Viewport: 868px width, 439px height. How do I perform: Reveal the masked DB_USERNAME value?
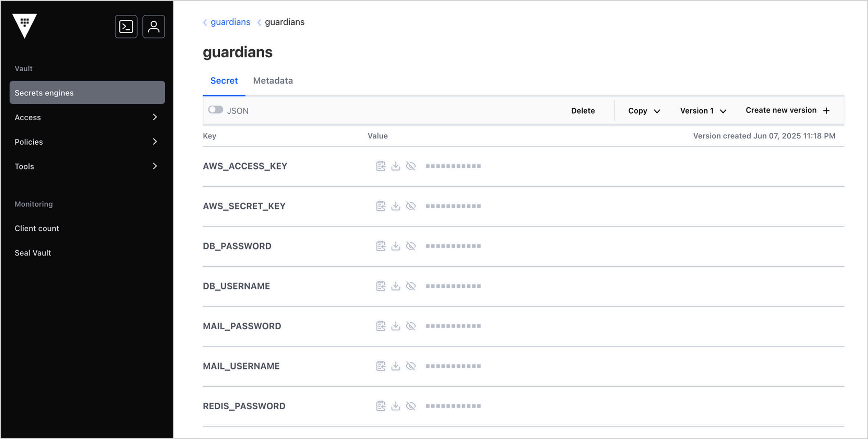(x=411, y=286)
